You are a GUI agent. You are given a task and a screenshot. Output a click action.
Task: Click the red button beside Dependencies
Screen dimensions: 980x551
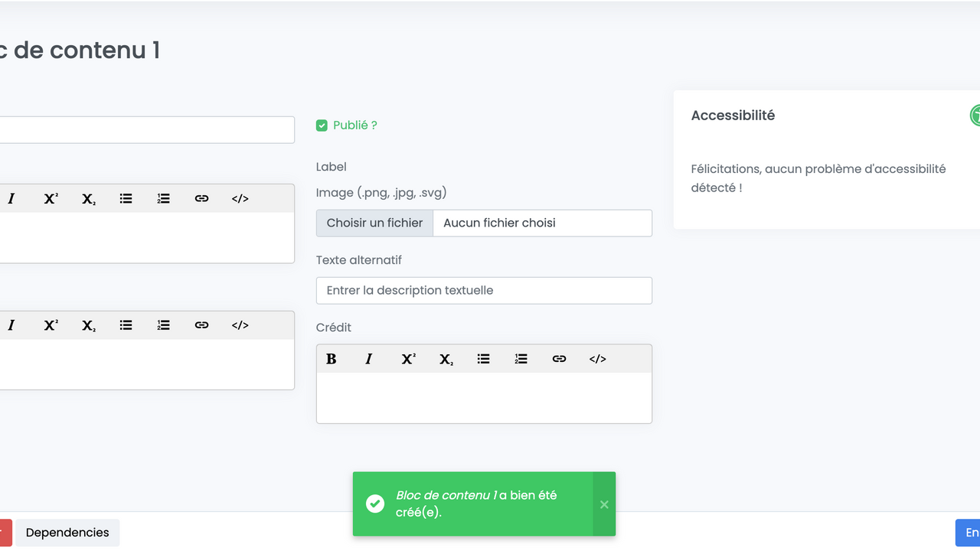click(5, 533)
